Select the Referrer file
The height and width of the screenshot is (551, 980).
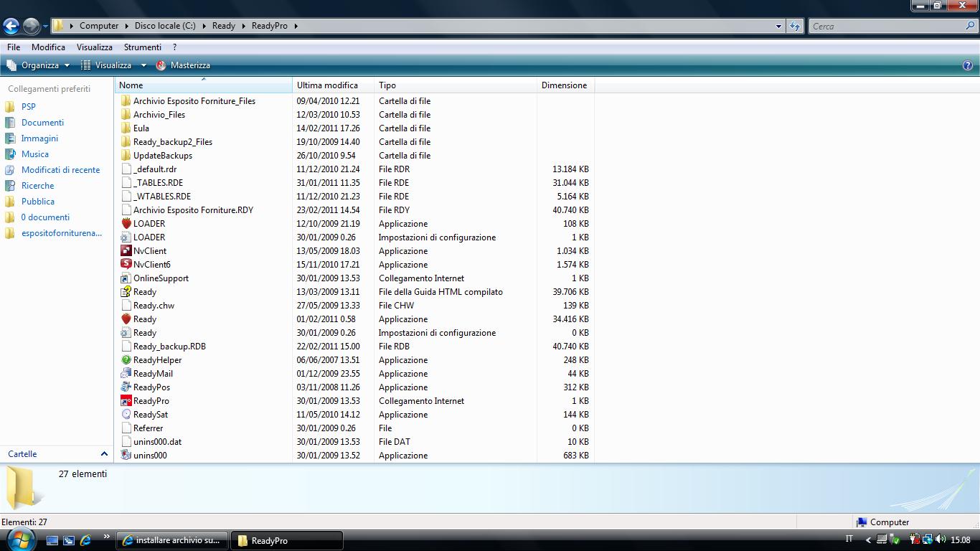[148, 428]
